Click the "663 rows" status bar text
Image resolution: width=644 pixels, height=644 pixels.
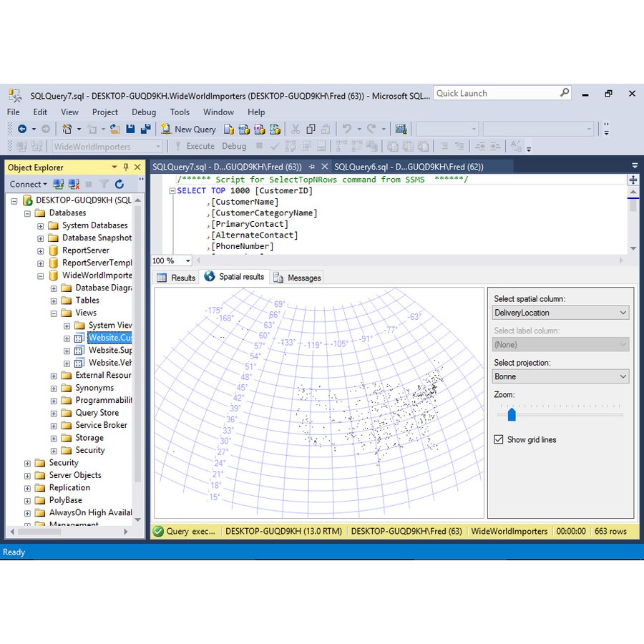tap(611, 532)
